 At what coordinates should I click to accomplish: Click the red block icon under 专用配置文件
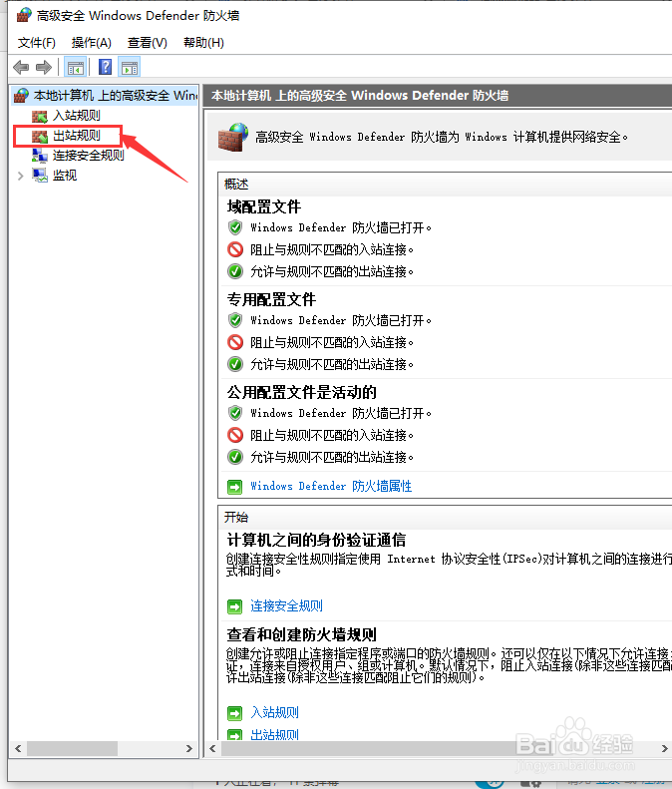pyautogui.click(x=235, y=342)
